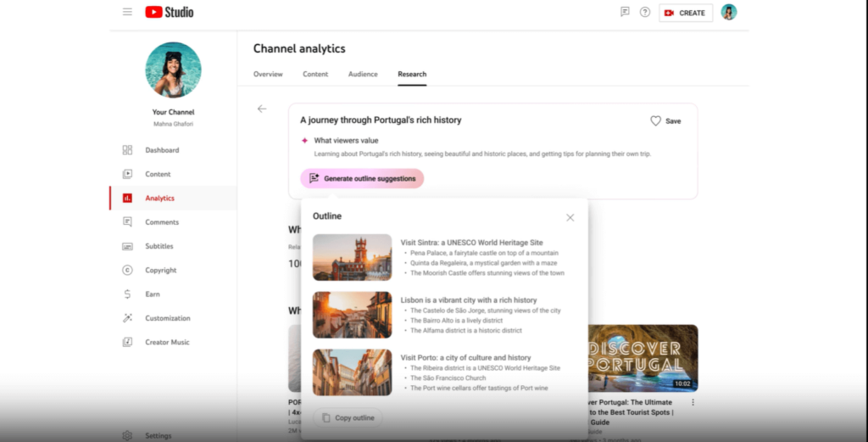
Task: Click the copy icon in Copy outline
Action: click(326, 418)
